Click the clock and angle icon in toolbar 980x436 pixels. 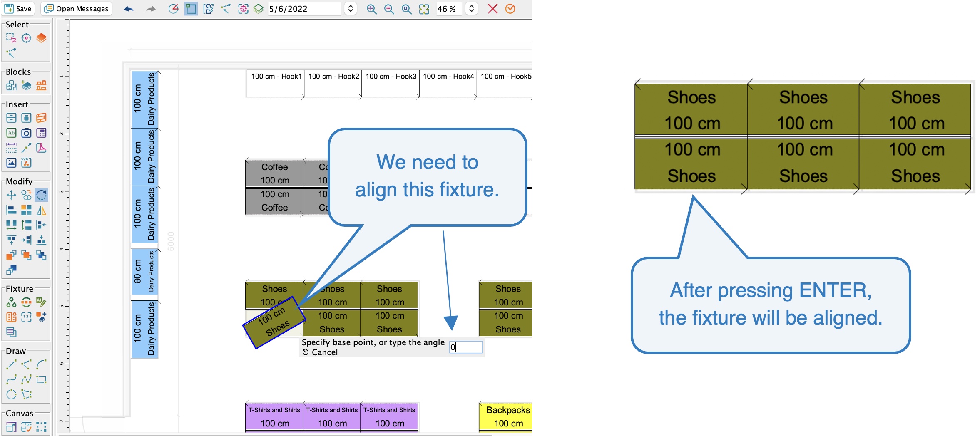tap(173, 9)
